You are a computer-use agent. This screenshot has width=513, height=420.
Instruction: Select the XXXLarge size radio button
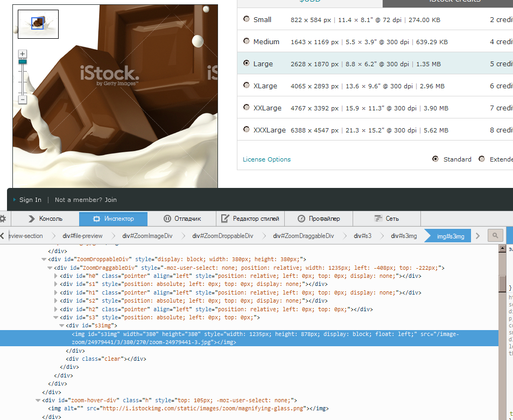(x=247, y=129)
